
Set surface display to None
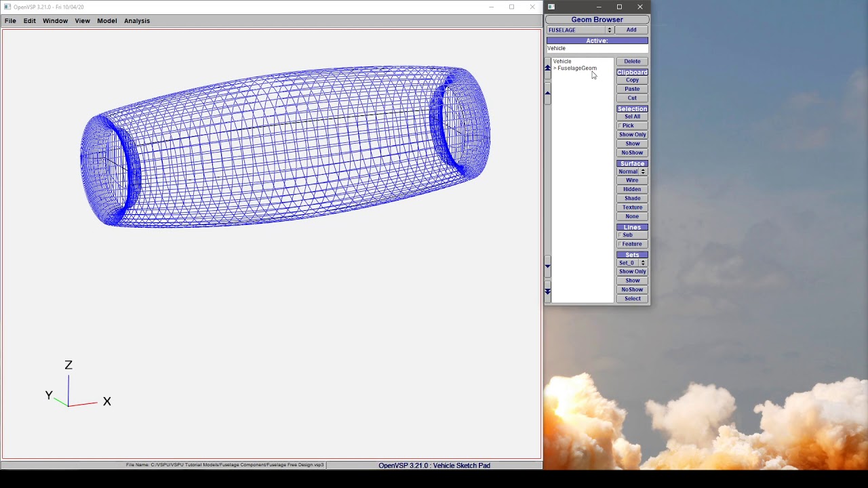pyautogui.click(x=632, y=217)
